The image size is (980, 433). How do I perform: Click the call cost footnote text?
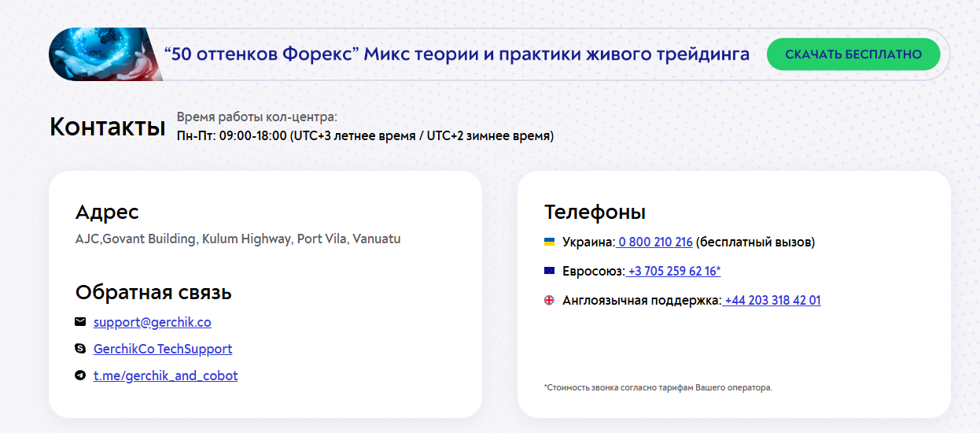(x=658, y=387)
